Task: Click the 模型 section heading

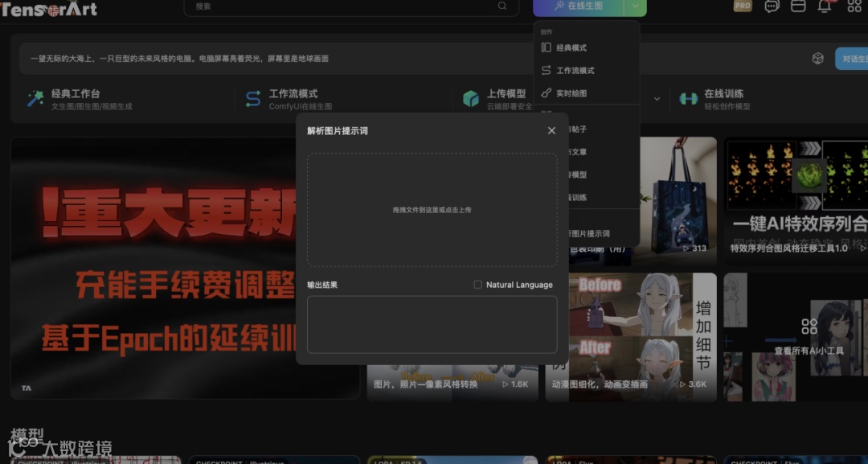Action: [x=27, y=435]
